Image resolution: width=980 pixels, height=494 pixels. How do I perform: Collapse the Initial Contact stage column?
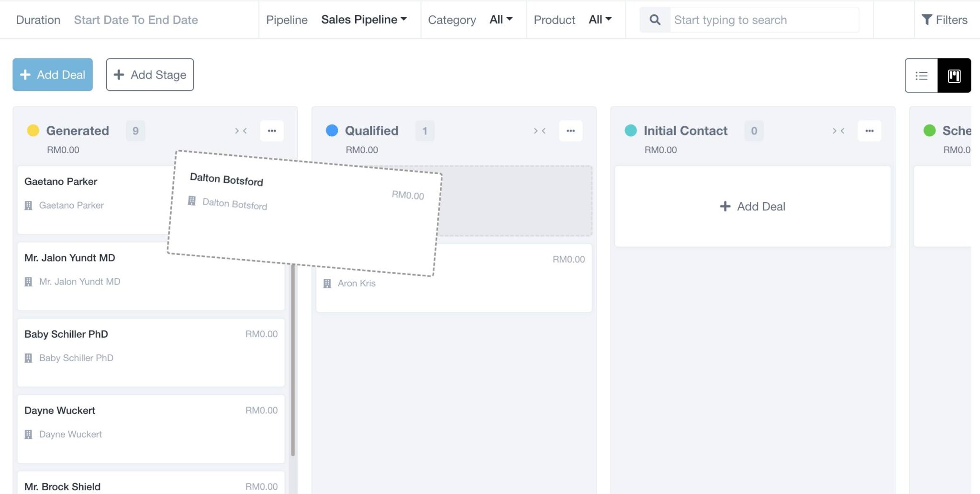(838, 131)
